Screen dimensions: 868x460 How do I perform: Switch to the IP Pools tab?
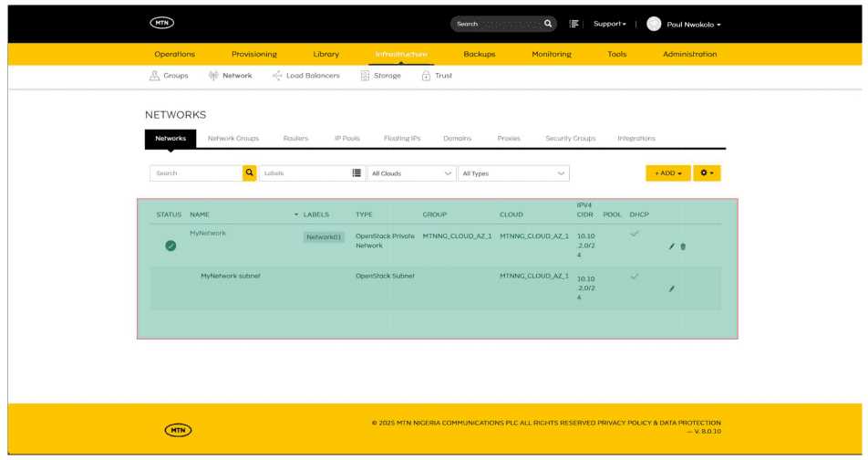347,139
